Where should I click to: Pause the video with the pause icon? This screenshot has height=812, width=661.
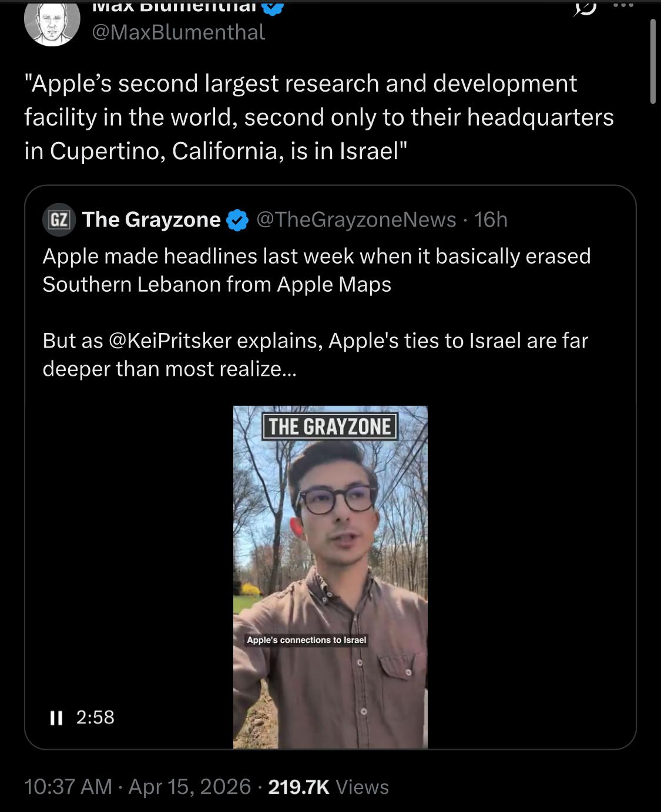[56, 717]
